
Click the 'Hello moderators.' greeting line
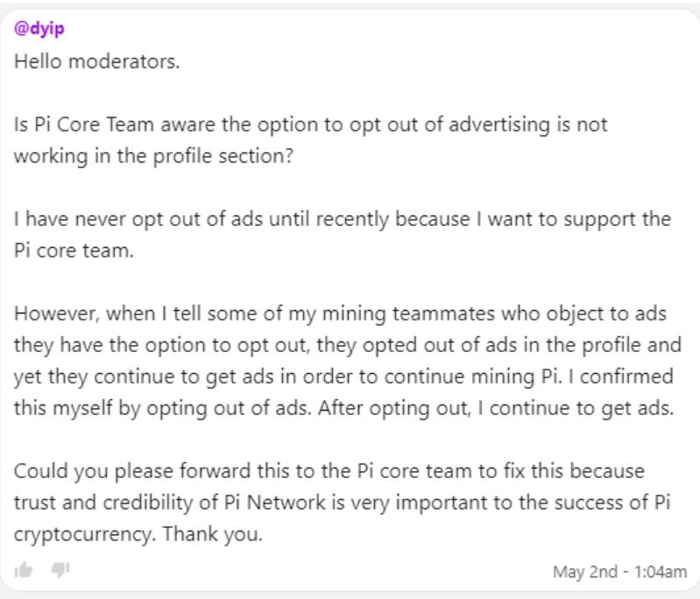[x=97, y=61]
